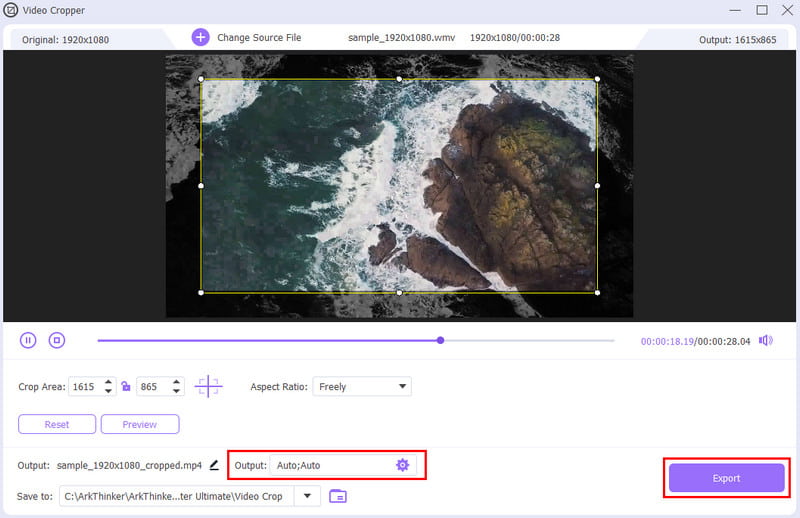Toggle the crop area aspect lock icon

tap(126, 386)
